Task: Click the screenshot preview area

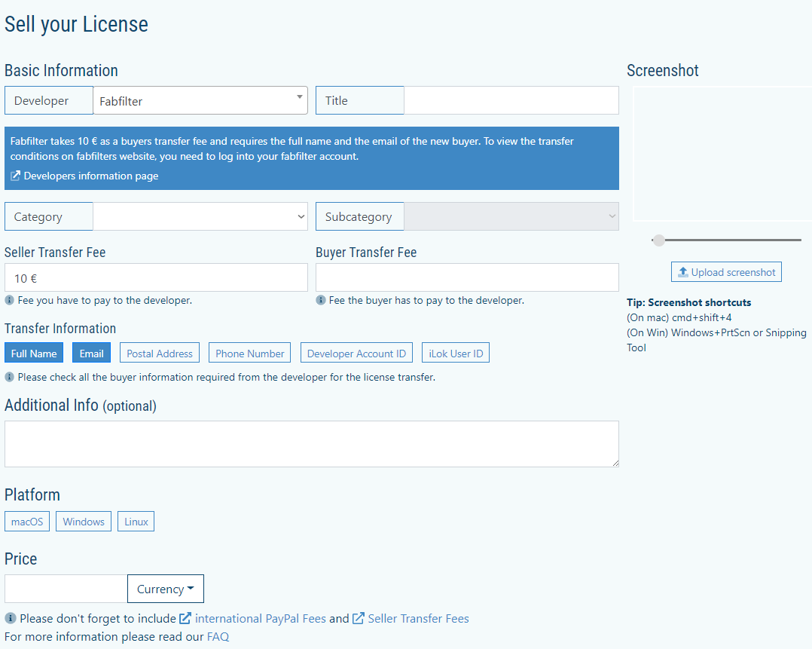Action: tap(722, 154)
